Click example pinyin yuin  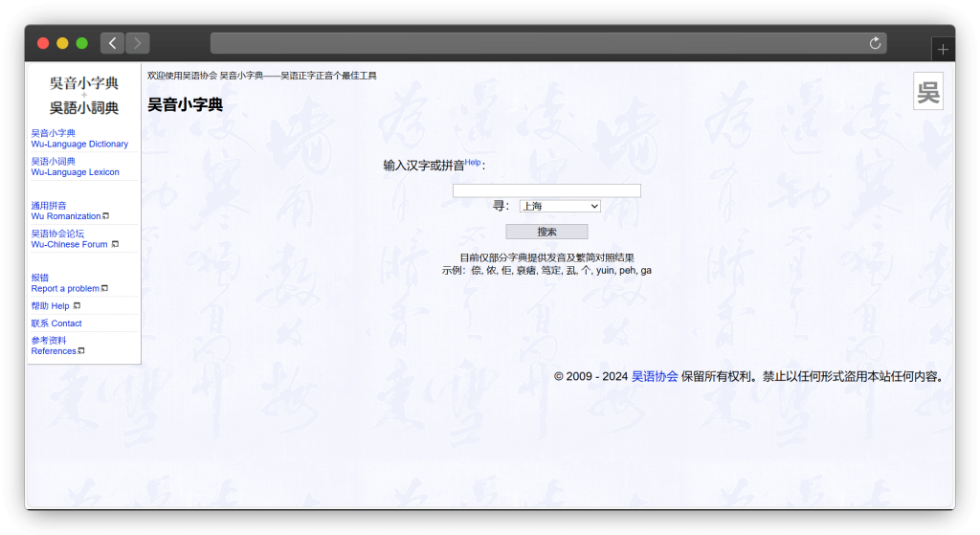click(x=605, y=271)
